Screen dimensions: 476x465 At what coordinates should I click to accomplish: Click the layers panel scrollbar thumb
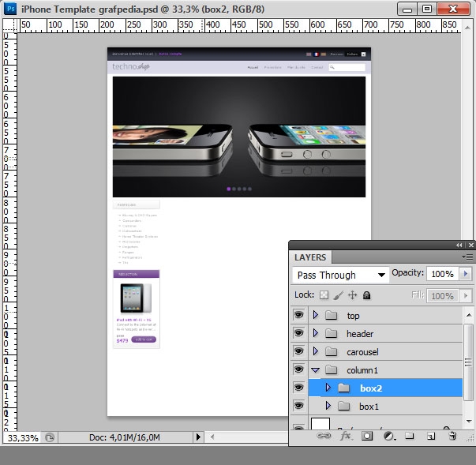coord(468,362)
